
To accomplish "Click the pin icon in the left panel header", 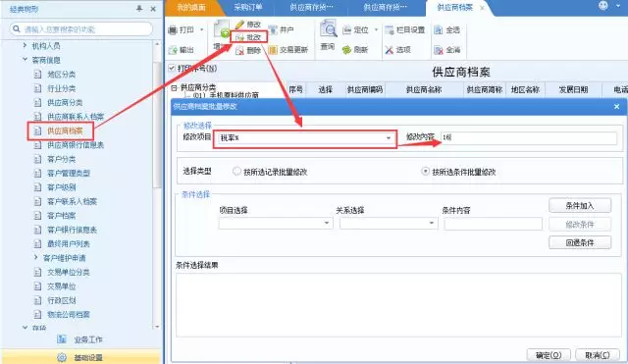I will [x=139, y=9].
